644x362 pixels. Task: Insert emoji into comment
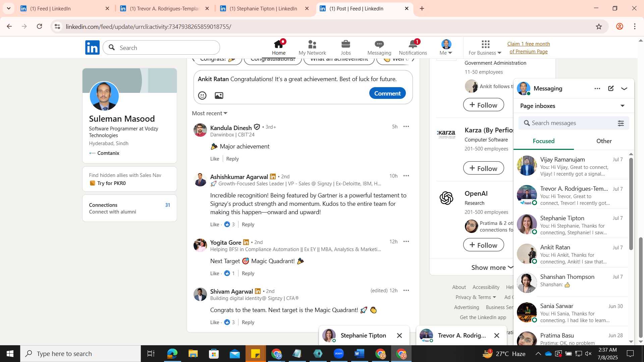coord(202,96)
